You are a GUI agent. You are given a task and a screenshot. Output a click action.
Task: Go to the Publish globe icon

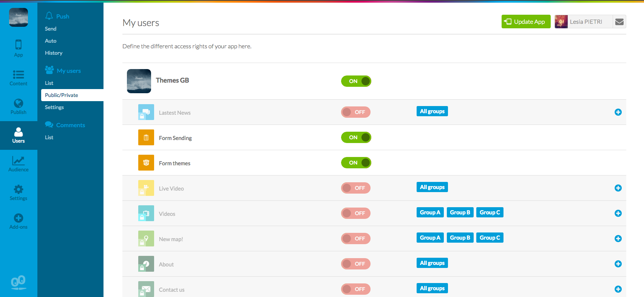coord(19,106)
